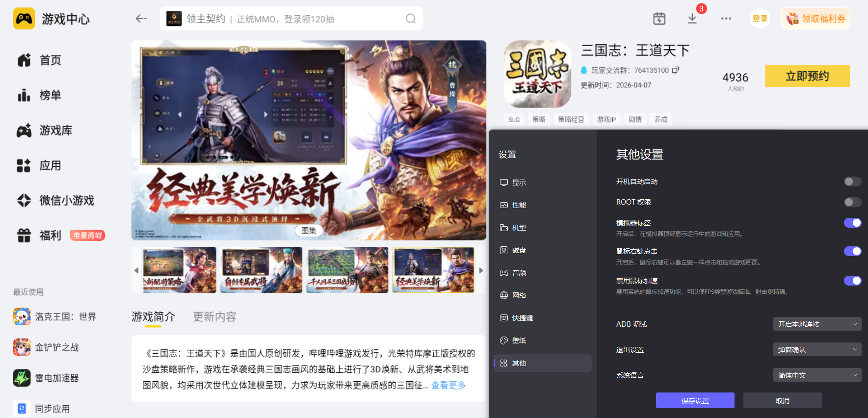Viewport: 868px width, 418px height.
Task: Select 新配将策略 screenshot thumbnail
Action: [x=180, y=270]
